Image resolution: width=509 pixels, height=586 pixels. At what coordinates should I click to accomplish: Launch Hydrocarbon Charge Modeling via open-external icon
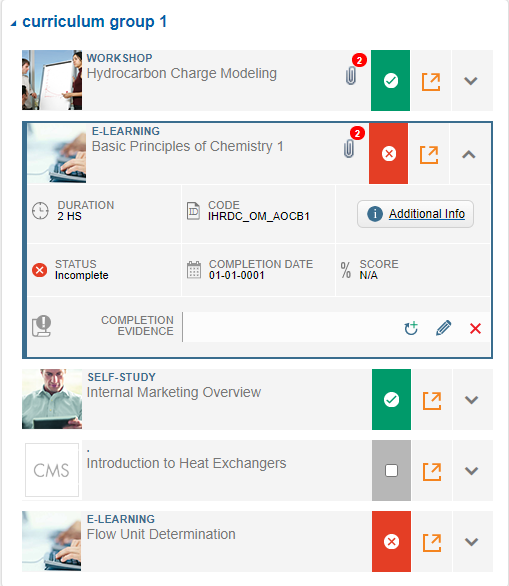pos(431,81)
